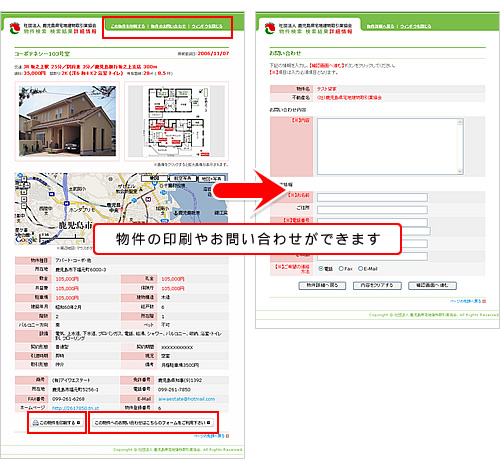The height and width of the screenshot is (470, 500).
Task: Click the 内容をクリアする button
Action: click(377, 286)
